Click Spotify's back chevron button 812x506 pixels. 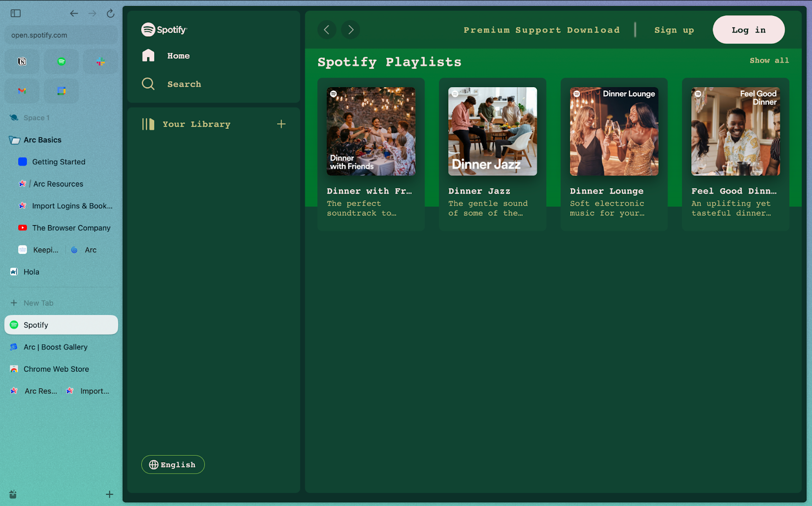(327, 30)
